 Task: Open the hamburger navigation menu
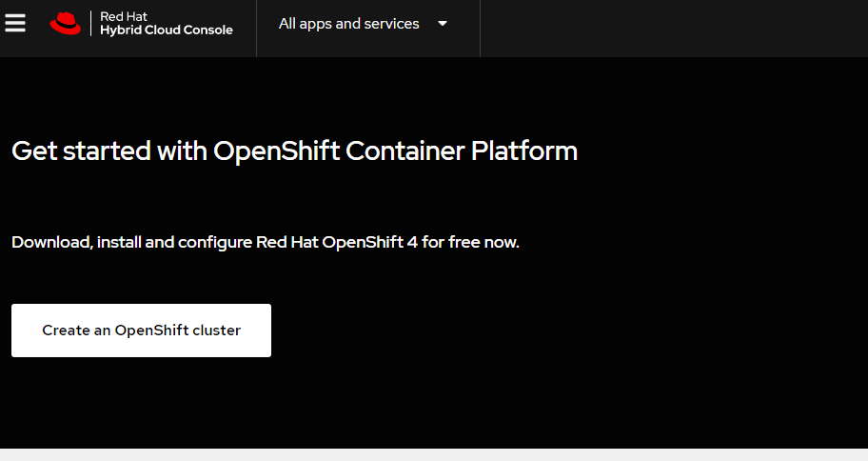(x=15, y=23)
